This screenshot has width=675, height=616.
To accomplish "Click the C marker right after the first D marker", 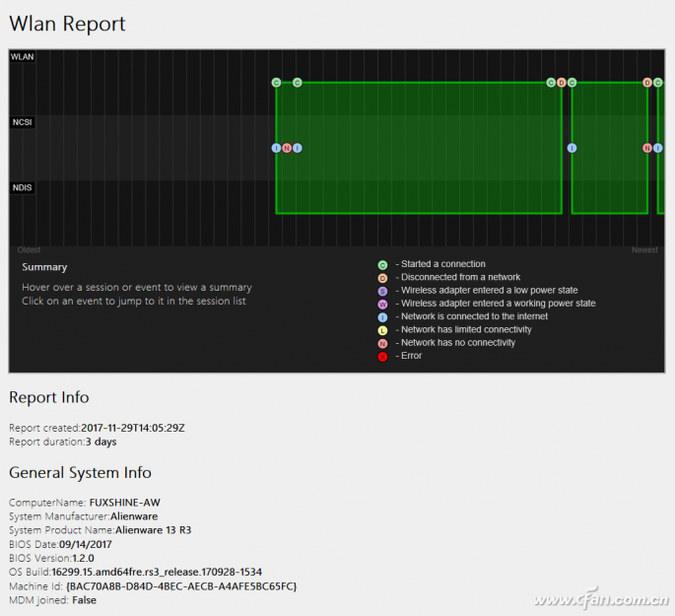I will (x=573, y=82).
